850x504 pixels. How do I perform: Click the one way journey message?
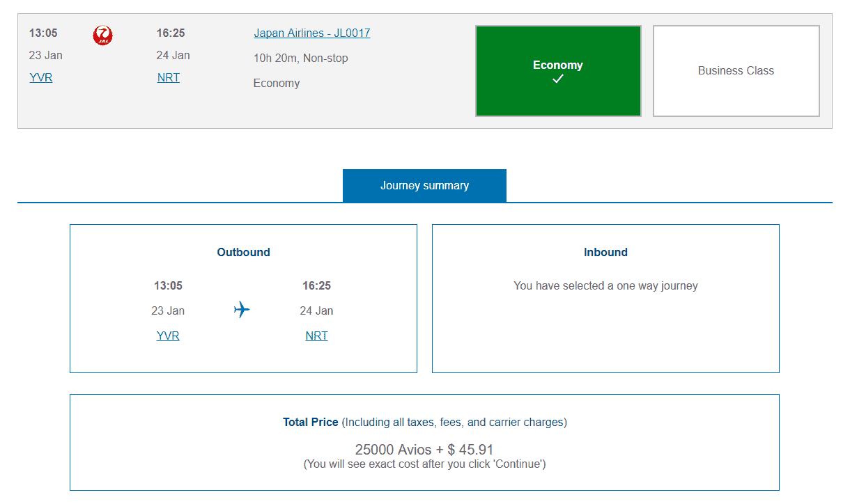605,286
